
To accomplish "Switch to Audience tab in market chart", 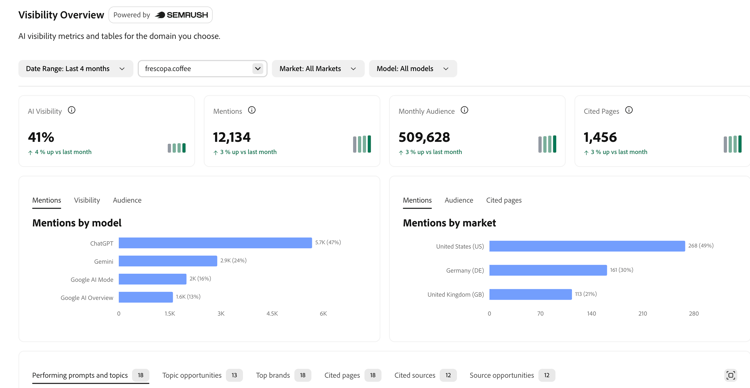I will click(459, 200).
